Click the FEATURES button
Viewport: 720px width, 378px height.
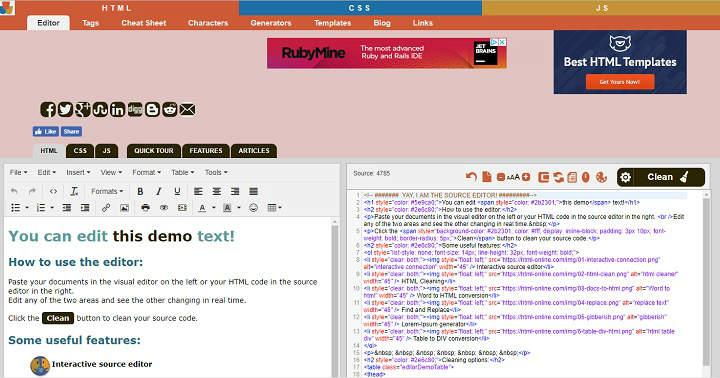pyautogui.click(x=206, y=151)
